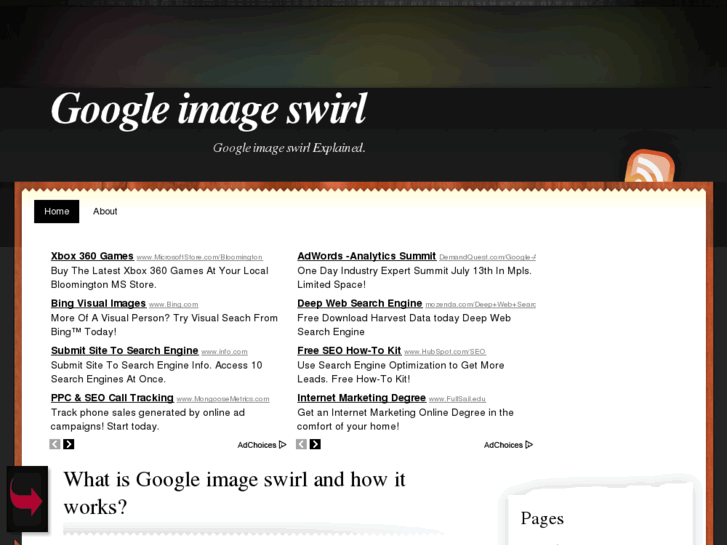Open post 'What is Google image swirl' heading
727x545 pixels.
[235, 493]
